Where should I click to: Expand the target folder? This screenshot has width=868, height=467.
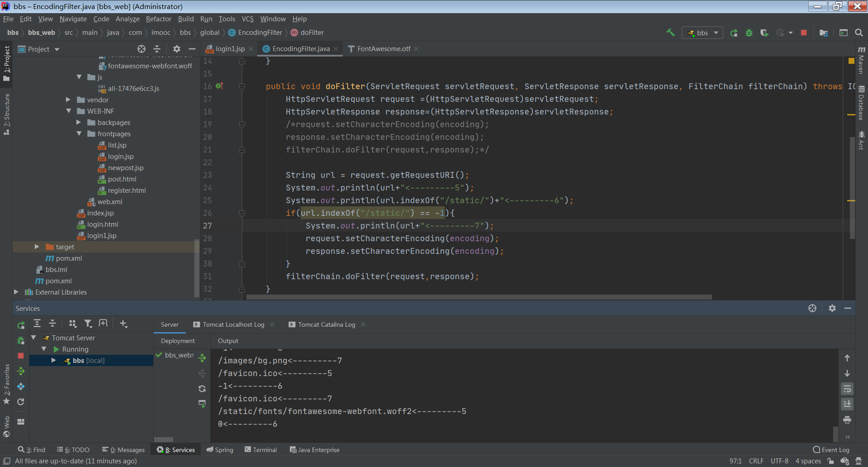[37, 247]
